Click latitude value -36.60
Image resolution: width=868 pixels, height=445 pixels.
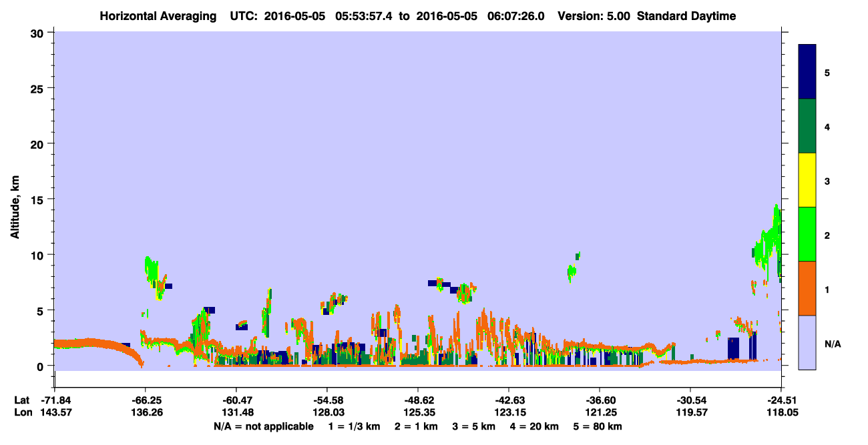coord(600,400)
